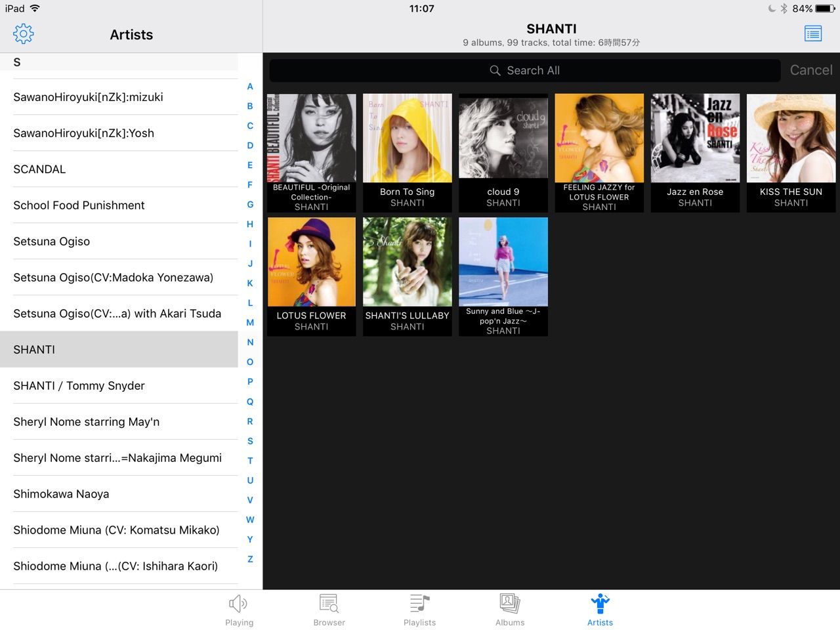Choose SHANTI / Tommy Snyder
840x630 pixels.
(119, 386)
